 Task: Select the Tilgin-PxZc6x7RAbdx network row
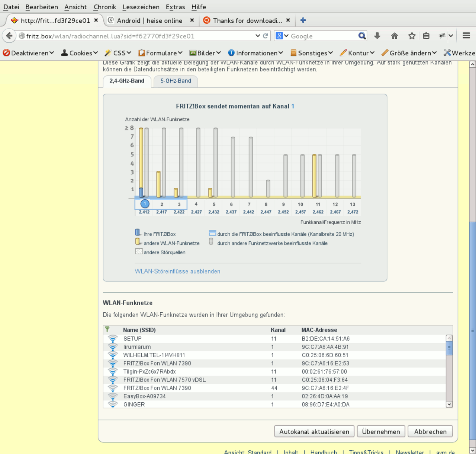[x=274, y=371]
